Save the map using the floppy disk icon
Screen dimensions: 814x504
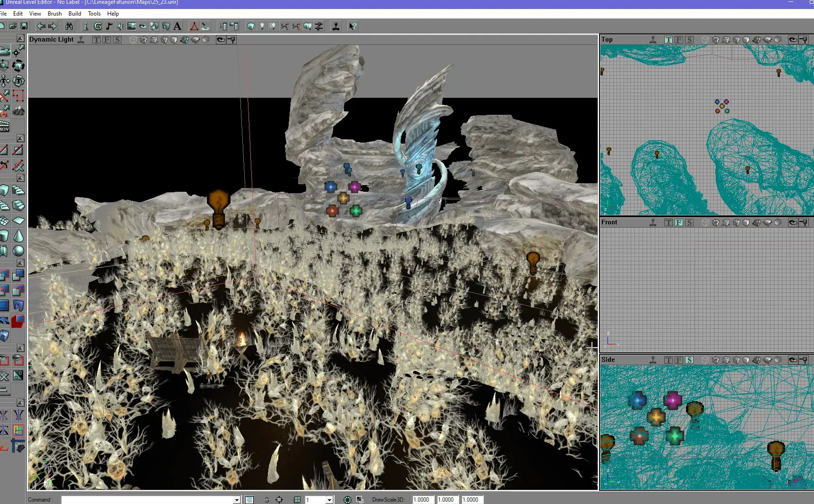tap(24, 26)
